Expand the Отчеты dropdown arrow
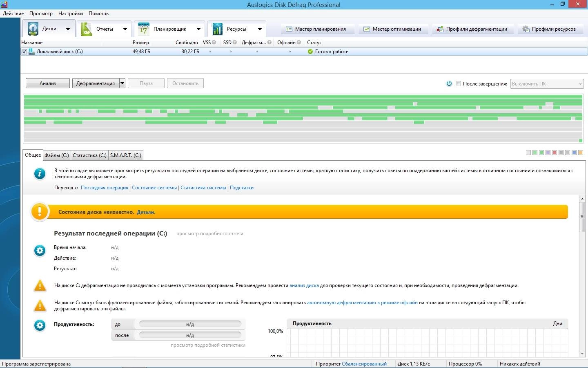Viewport: 588px width, 368px height. tap(125, 29)
